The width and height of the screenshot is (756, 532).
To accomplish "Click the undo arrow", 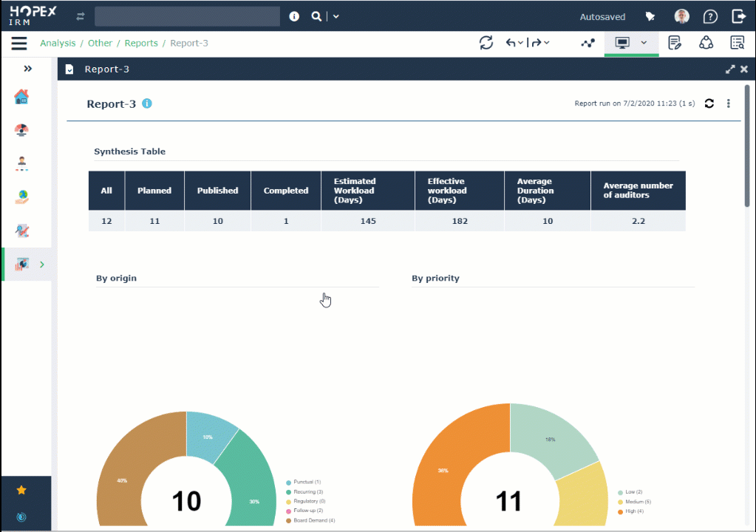I will (x=511, y=43).
